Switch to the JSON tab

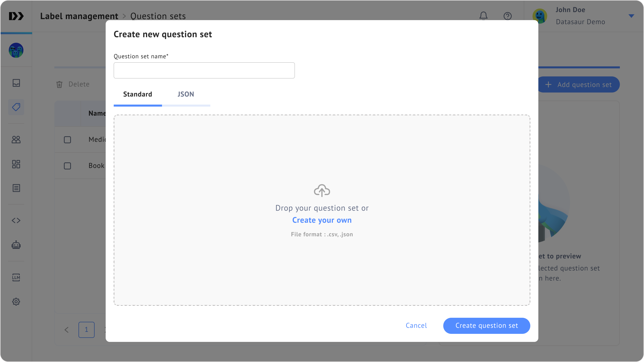click(x=186, y=94)
